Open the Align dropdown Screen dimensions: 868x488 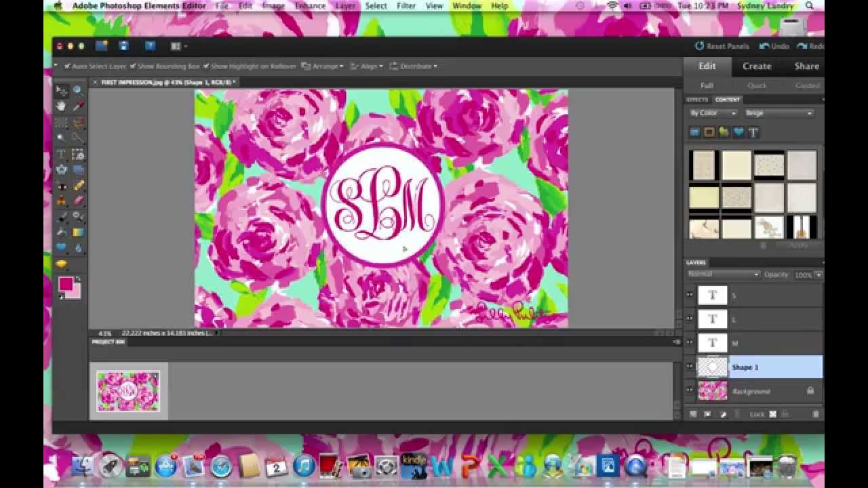367,66
